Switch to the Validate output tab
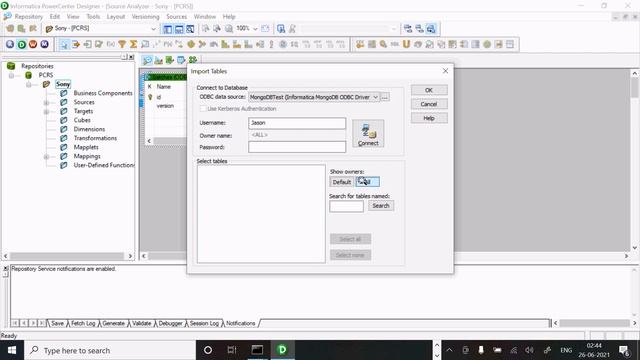This screenshot has height=360, width=640. pyautogui.click(x=142, y=323)
